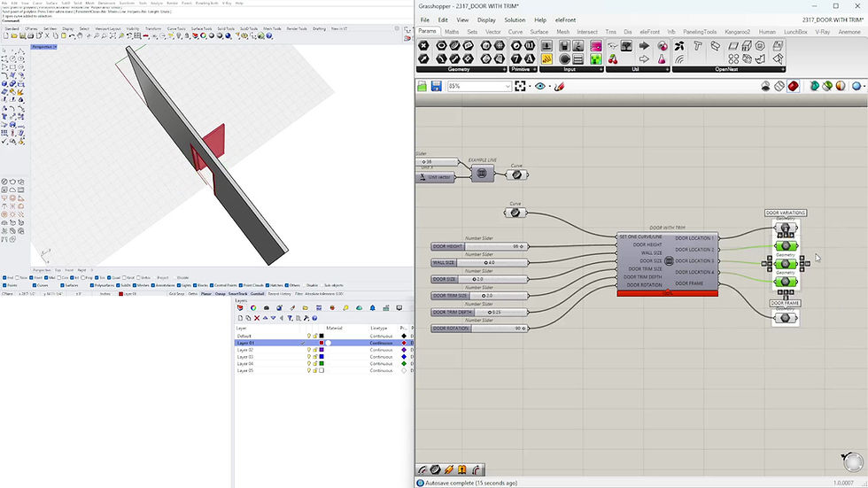Image resolution: width=868 pixels, height=488 pixels.
Task: Click Grasshopper Open file icon
Action: [x=422, y=86]
